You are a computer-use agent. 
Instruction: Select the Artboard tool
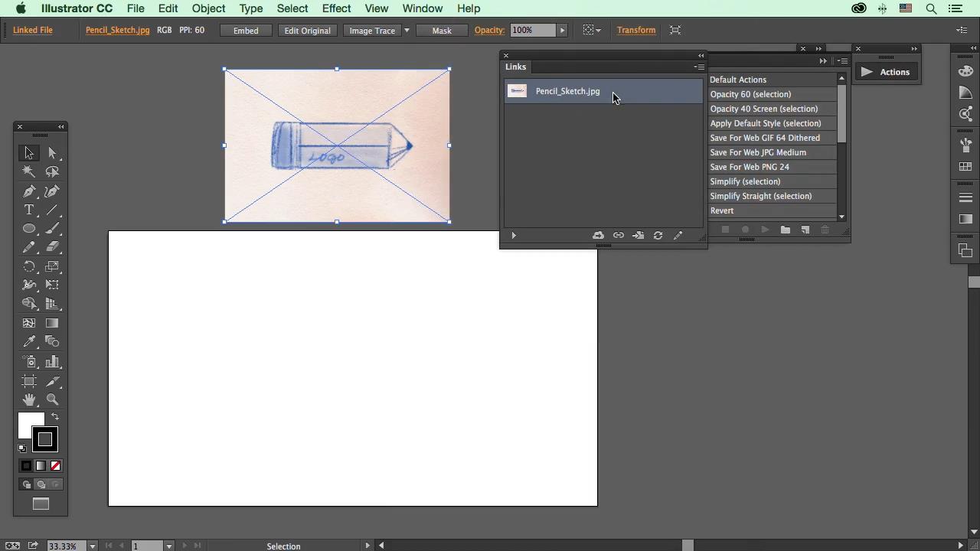pos(29,381)
